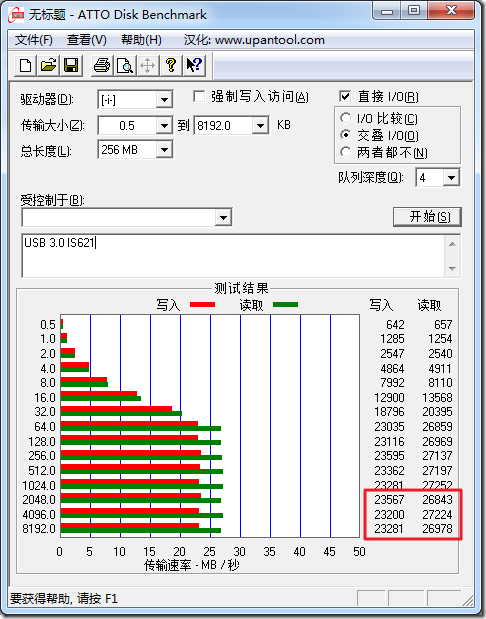Click the 写入 column header above results
This screenshot has height=619, width=486.
click(x=381, y=305)
